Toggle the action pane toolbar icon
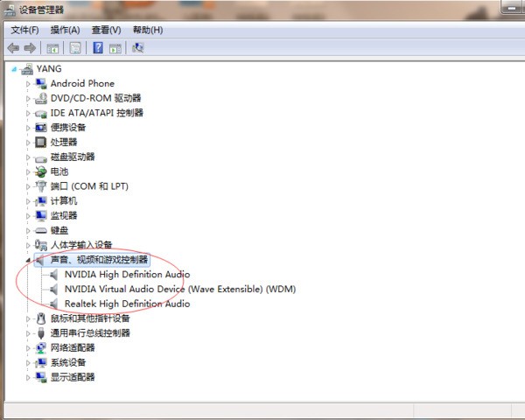The image size is (525, 420). [115, 48]
